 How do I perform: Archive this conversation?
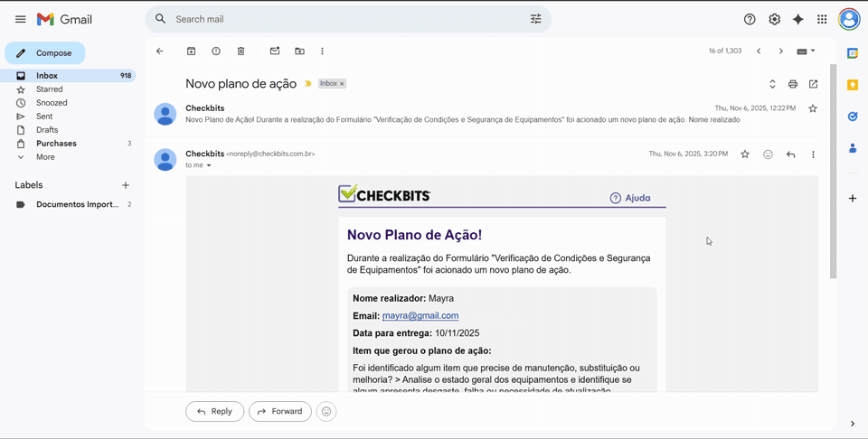pos(191,51)
